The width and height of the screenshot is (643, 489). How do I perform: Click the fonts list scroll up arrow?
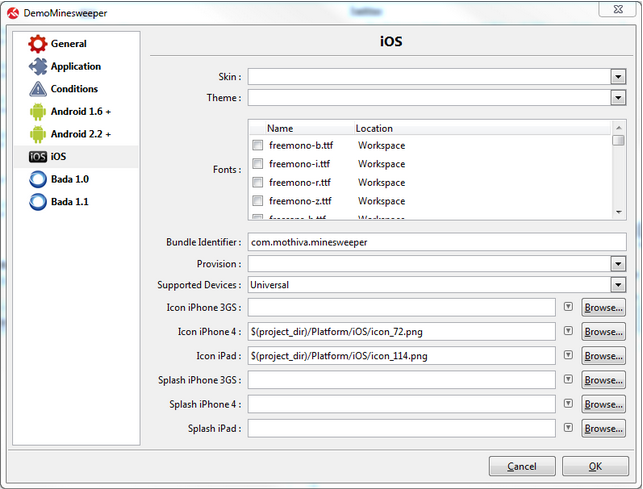[x=618, y=128]
